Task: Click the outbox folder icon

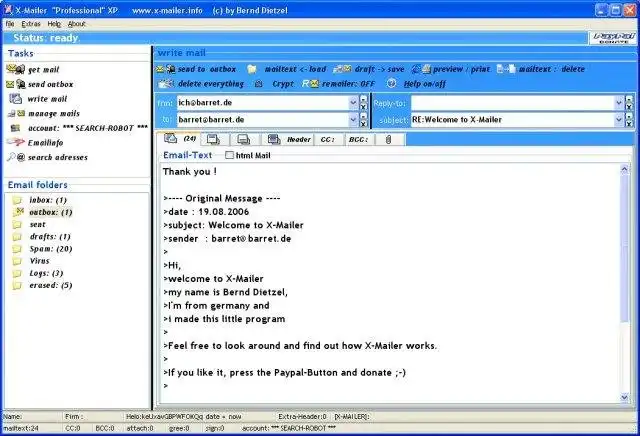Action: (x=18, y=211)
